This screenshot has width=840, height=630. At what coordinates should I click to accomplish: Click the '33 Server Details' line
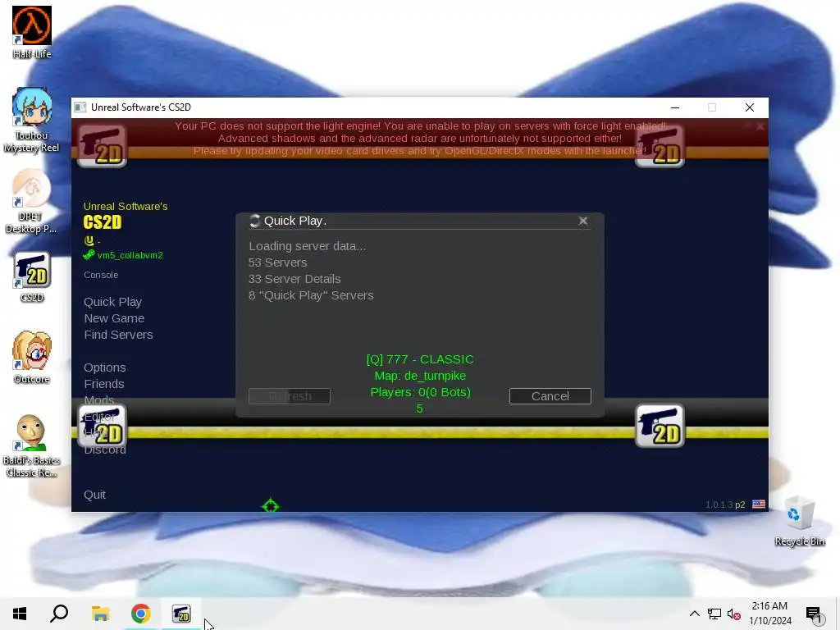click(x=294, y=279)
